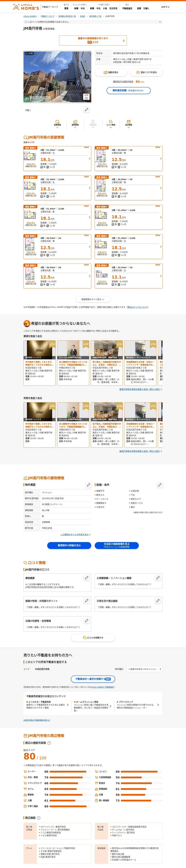The image size is (186, 868).
Task: Click the 子育て施設 score bar showing 89
Action: click(71, 806)
